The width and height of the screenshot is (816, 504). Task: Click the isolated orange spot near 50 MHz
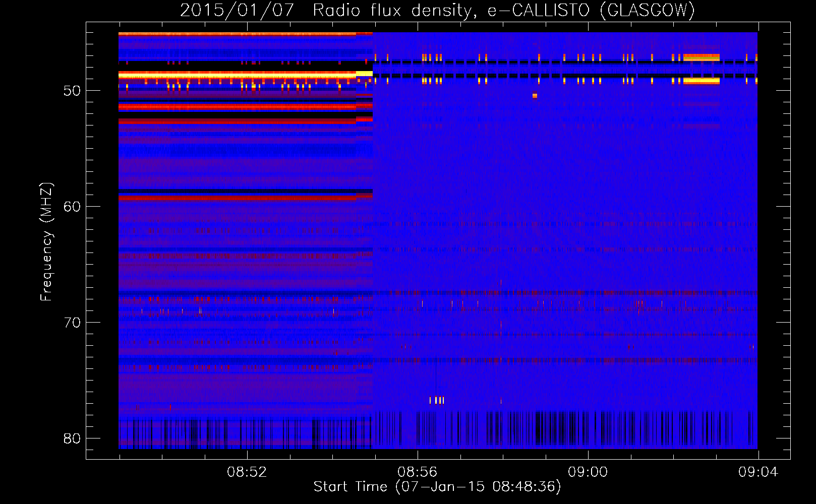click(x=535, y=95)
